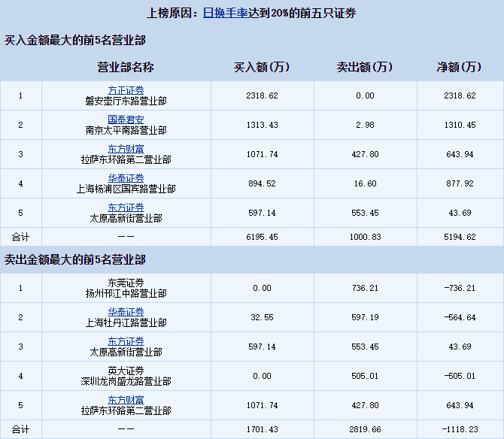The width and height of the screenshot is (504, 439).
Task: Click the net amount 877.92
Action: (x=460, y=183)
